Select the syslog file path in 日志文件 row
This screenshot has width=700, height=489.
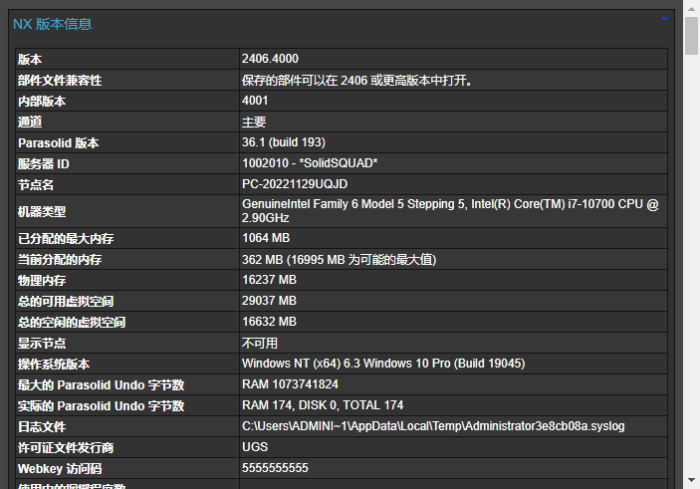point(433,426)
